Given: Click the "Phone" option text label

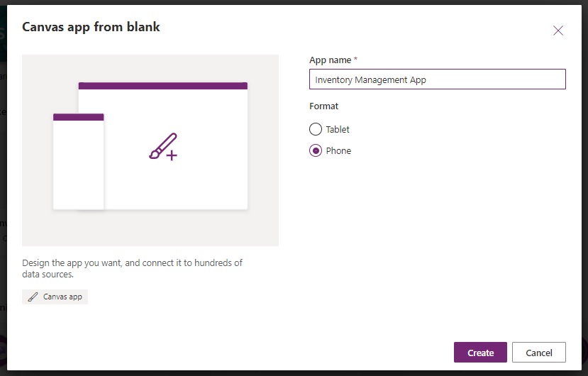Looking at the screenshot, I should coord(338,151).
